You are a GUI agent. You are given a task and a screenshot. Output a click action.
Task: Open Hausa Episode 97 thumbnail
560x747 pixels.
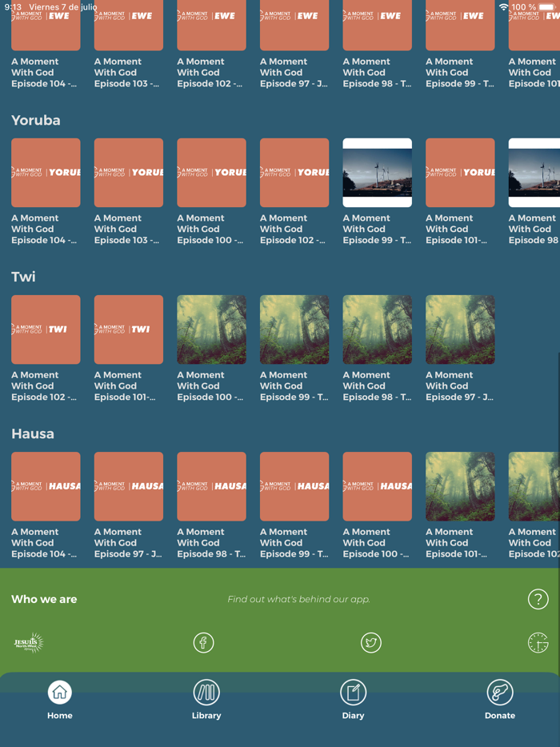pos(129,486)
